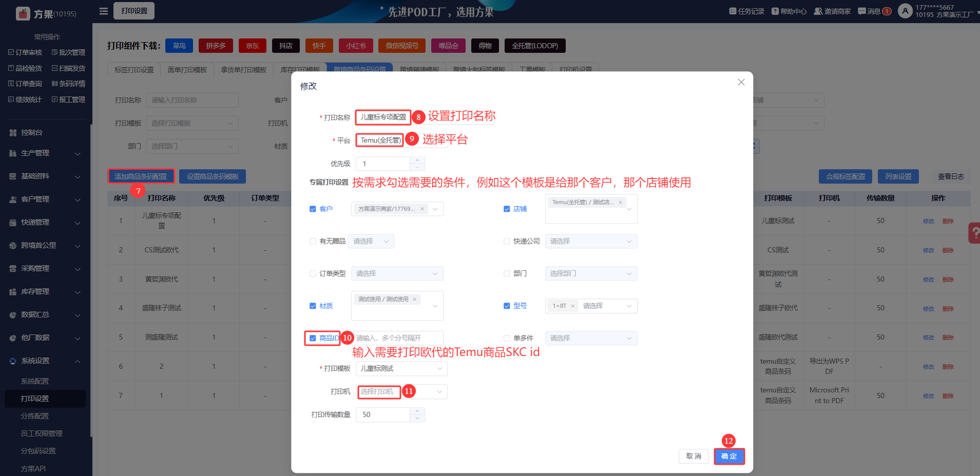This screenshot has height=476, width=980.
Task: Enable the 订单类型 checkbox
Action: click(x=313, y=273)
